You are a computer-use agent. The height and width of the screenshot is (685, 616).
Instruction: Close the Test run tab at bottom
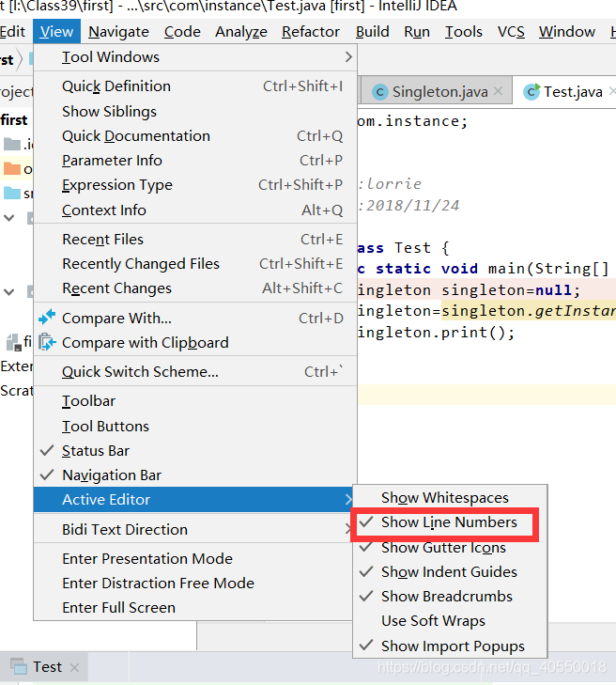click(x=75, y=667)
